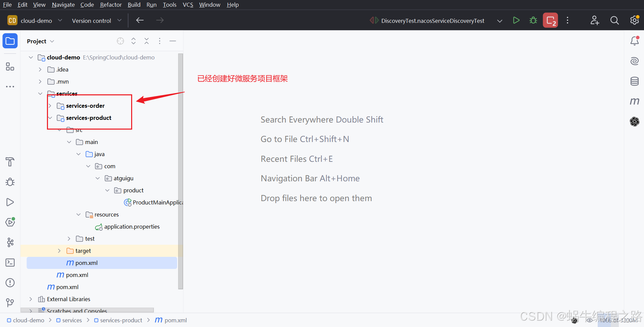Open the Debug tool window in left sidebar
644x327 pixels.
[x=10, y=182]
